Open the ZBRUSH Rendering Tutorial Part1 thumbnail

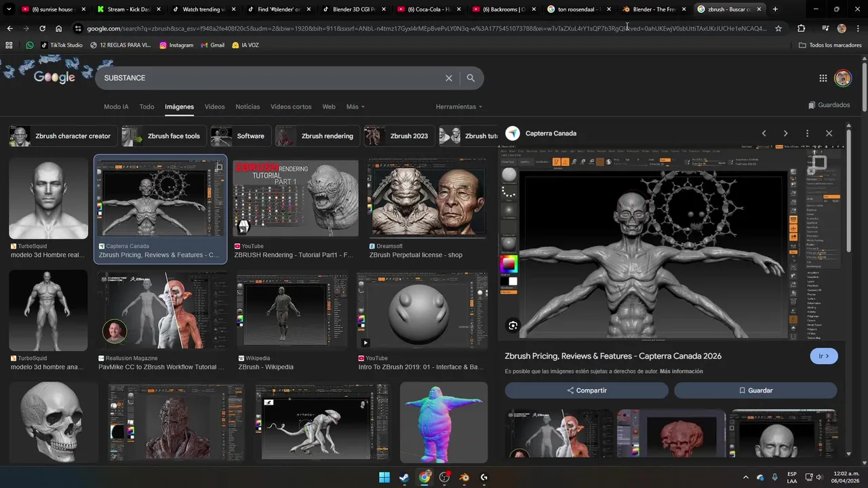(x=296, y=199)
